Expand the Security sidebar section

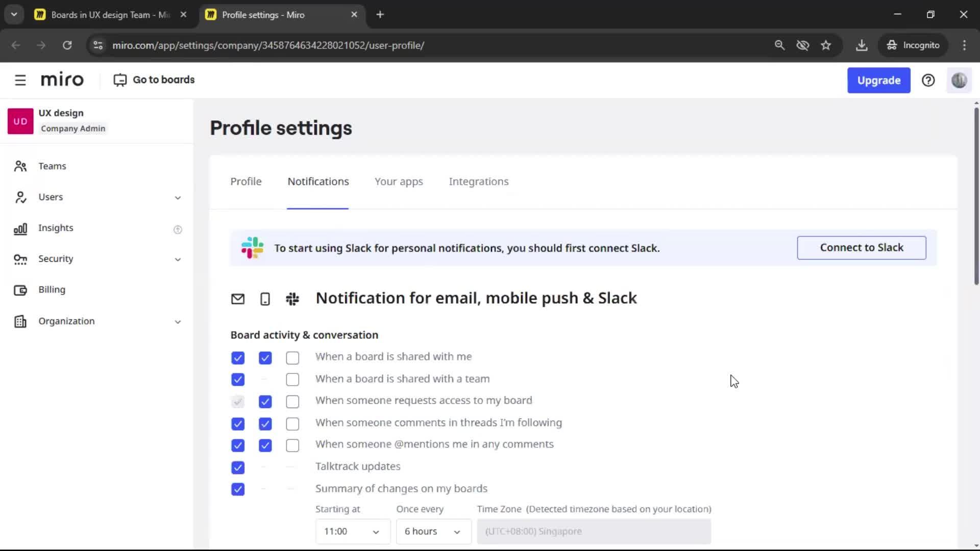click(178, 260)
